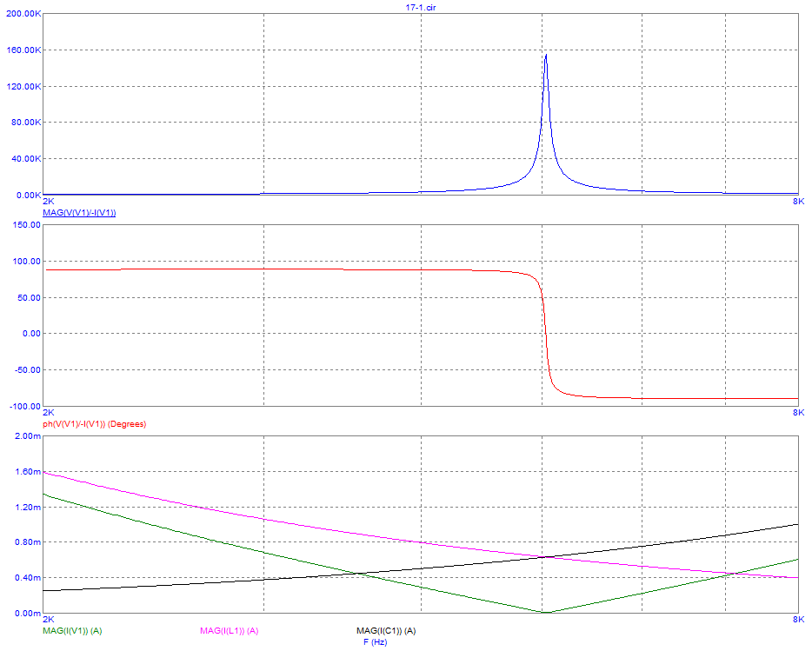Click the 2.00m current axis value
Screen dimensions: 812x651
(28, 436)
